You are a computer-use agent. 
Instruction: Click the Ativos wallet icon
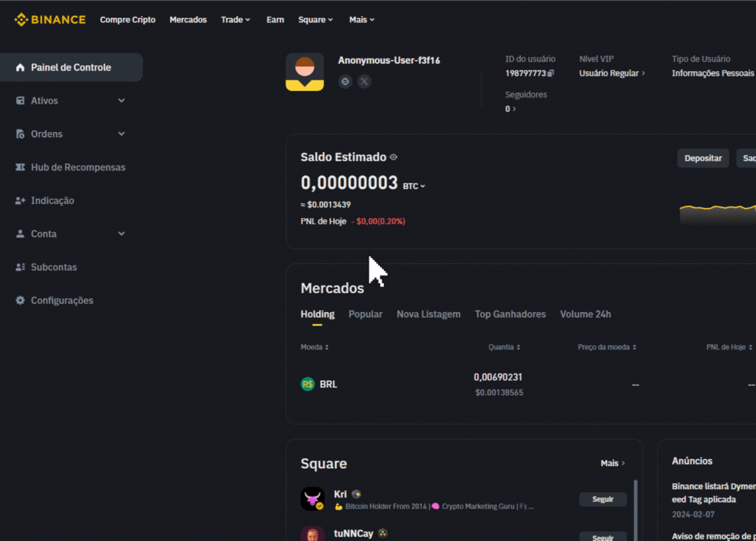20,101
